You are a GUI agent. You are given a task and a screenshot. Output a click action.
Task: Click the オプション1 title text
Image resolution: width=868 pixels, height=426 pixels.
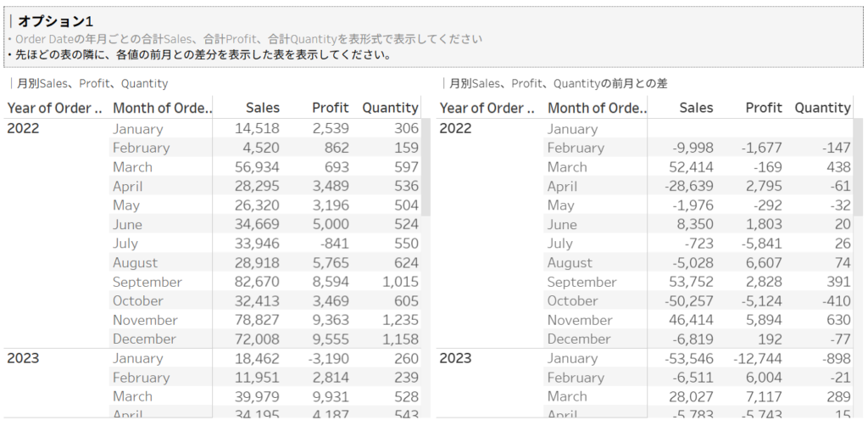coord(56,20)
